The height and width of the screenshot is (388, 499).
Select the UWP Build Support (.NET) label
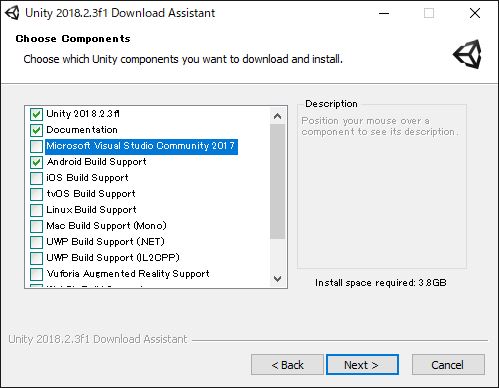[x=105, y=242]
